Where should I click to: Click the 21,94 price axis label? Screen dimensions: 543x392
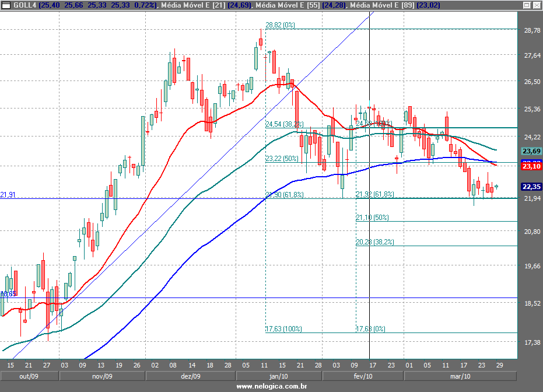(x=532, y=198)
